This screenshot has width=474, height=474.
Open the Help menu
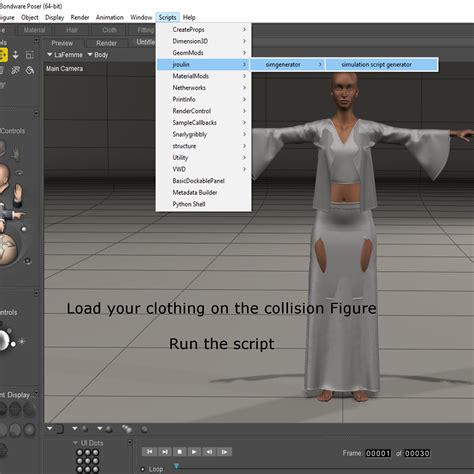[189, 17]
